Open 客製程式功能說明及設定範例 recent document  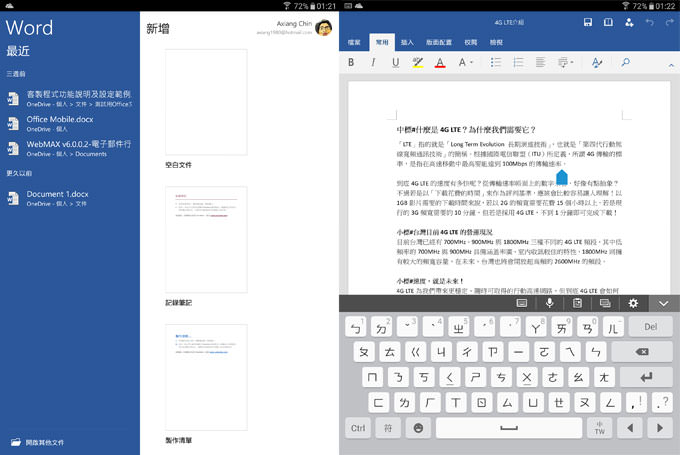(69, 98)
